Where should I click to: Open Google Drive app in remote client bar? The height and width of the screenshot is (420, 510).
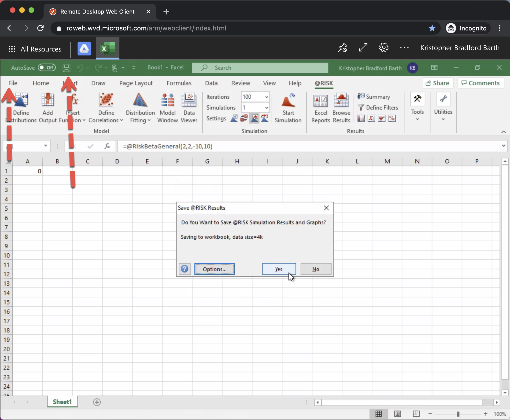[x=84, y=49]
